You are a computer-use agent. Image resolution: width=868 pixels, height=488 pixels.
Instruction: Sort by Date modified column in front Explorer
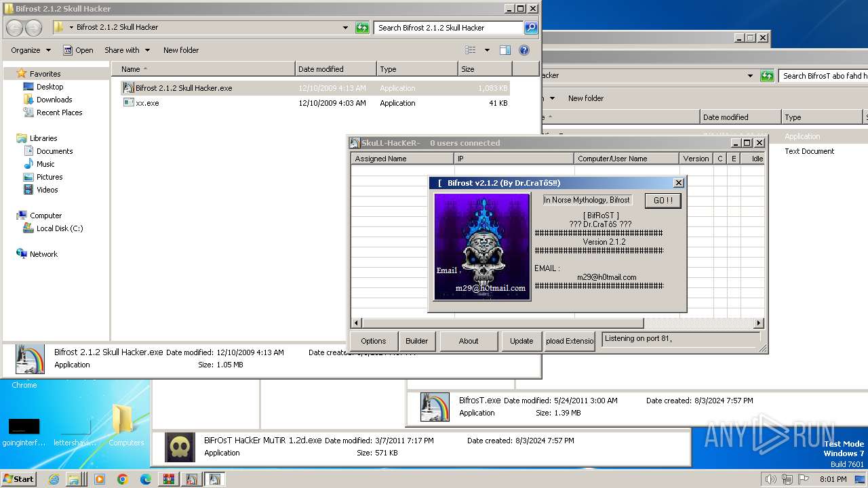coord(336,69)
